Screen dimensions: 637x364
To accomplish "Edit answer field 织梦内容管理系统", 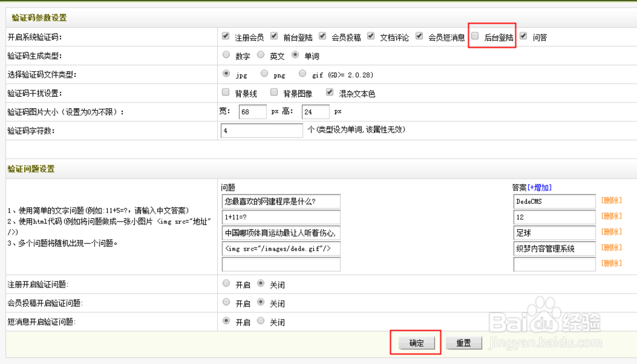I will 555,249.
